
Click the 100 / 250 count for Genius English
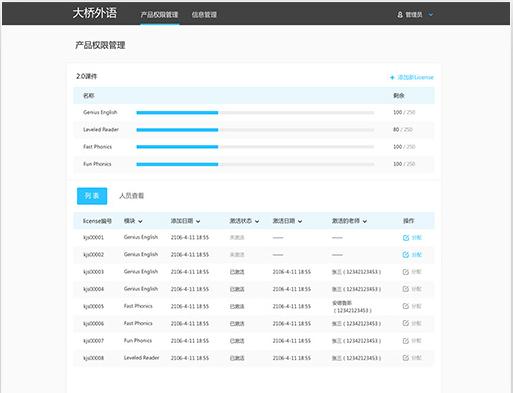404,112
